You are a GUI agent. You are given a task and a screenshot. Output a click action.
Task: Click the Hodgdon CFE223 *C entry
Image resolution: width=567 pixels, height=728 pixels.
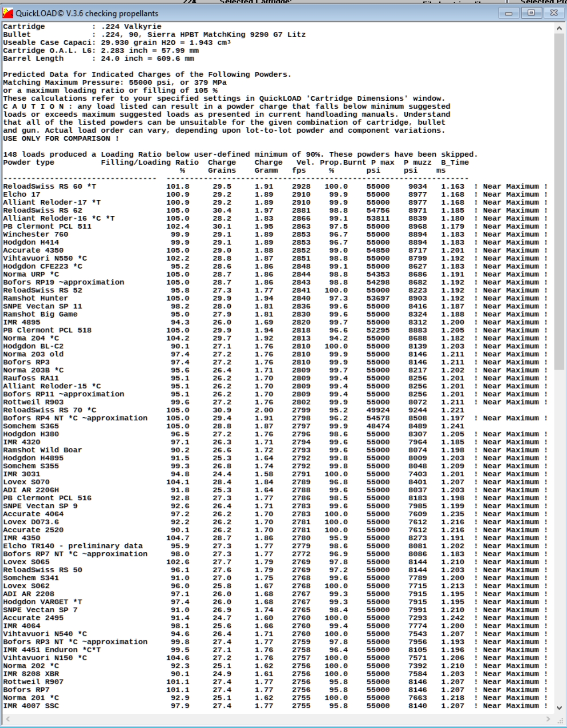coord(275,266)
